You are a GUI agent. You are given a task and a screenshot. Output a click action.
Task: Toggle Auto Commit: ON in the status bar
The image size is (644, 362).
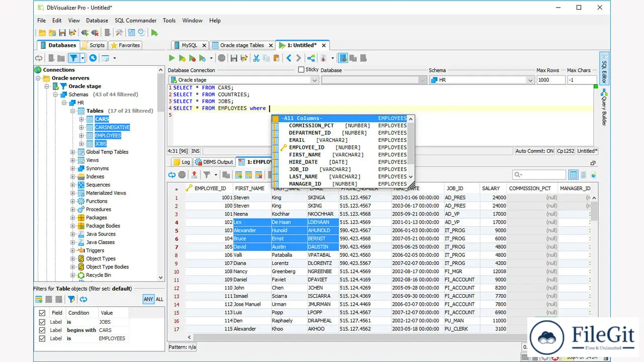[535, 151]
